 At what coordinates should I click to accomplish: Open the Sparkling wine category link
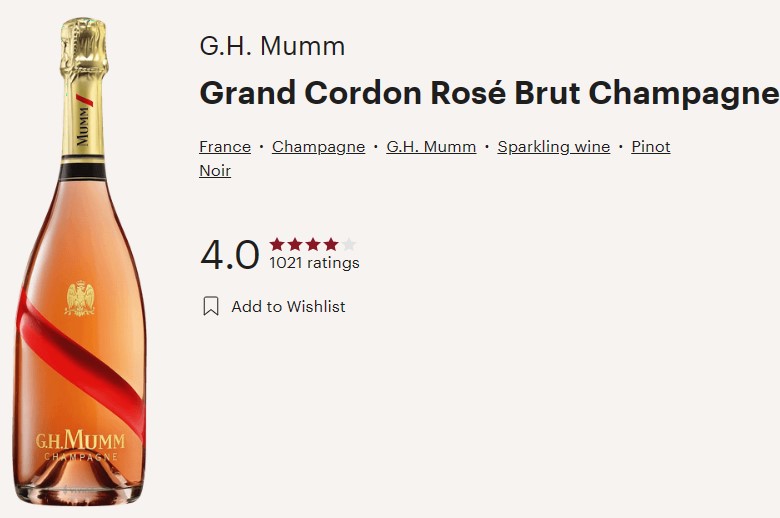pyautogui.click(x=553, y=147)
